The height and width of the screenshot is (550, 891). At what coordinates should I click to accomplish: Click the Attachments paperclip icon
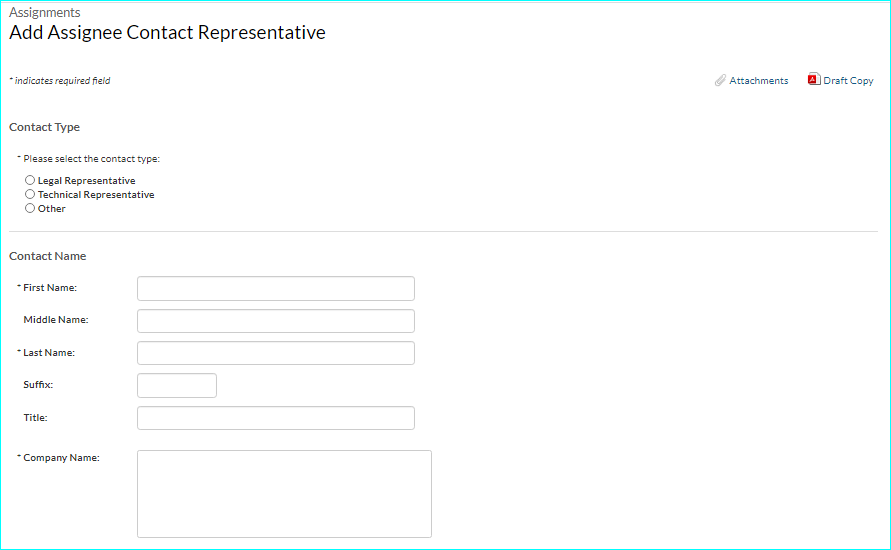[x=720, y=80]
